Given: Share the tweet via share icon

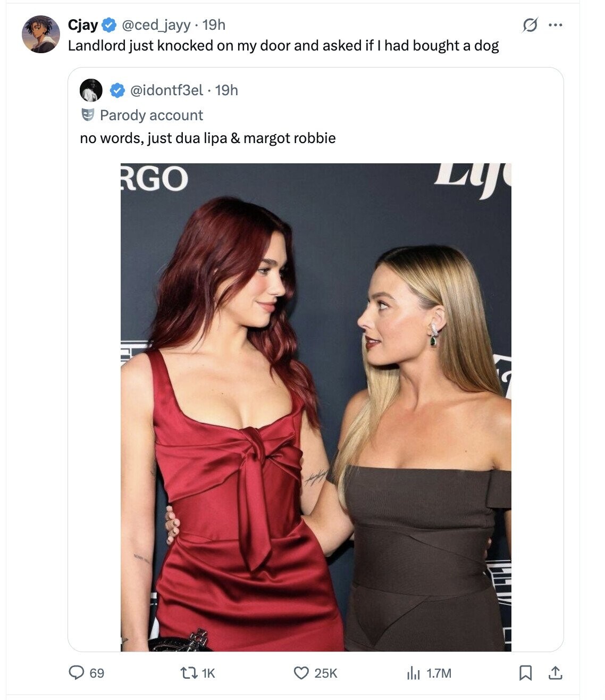Looking at the screenshot, I should tap(554, 673).
